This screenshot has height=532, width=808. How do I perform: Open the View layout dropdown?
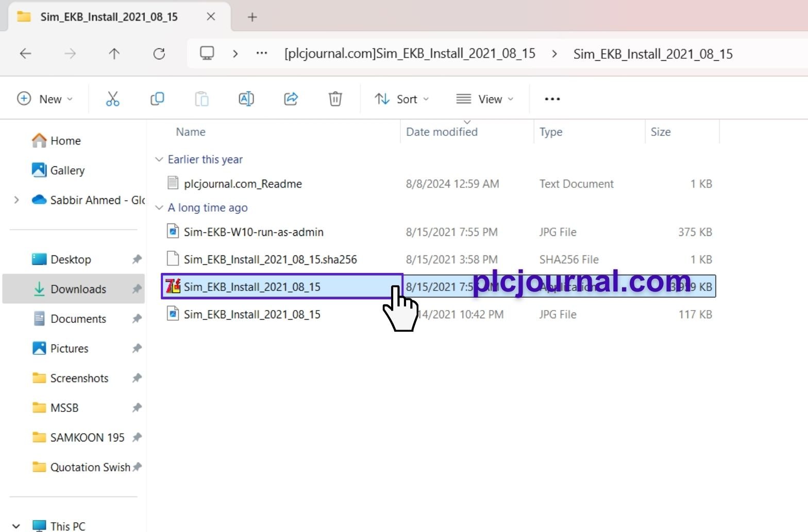pyautogui.click(x=485, y=99)
